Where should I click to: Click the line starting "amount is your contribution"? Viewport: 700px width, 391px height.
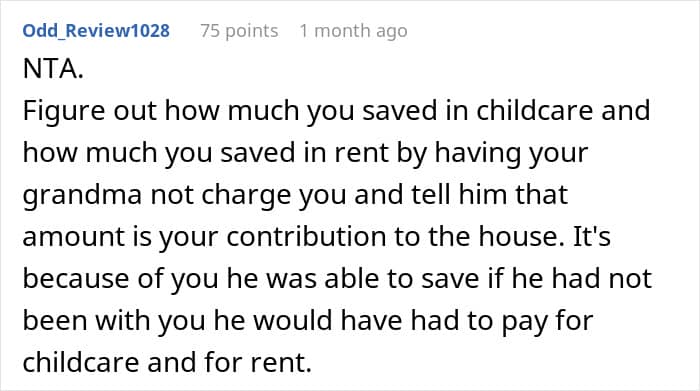tap(317, 236)
